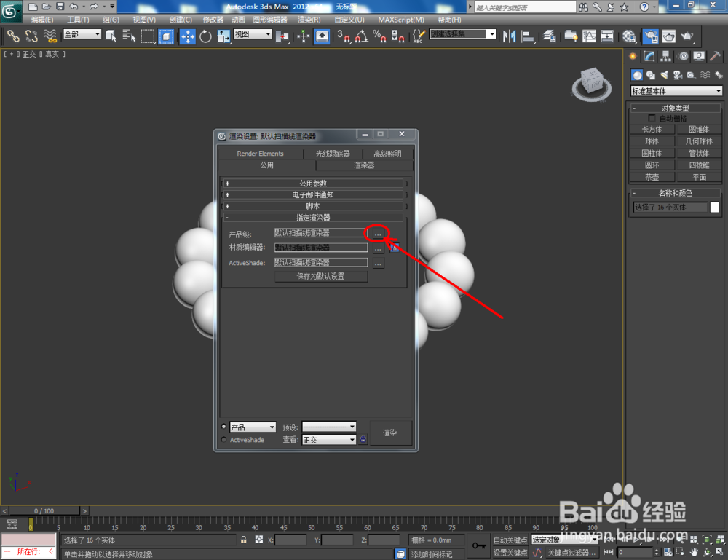The height and width of the screenshot is (560, 728).
Task: Open the Shapes creation category icon
Action: [650, 75]
